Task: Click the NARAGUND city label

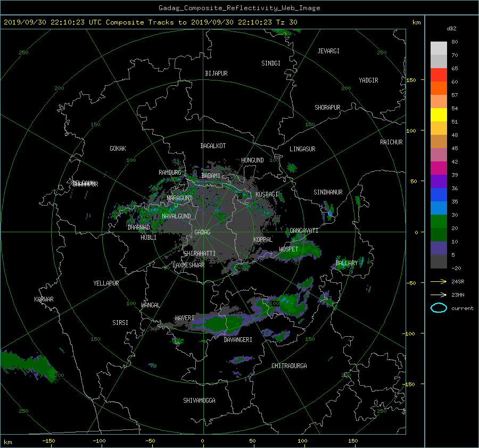Action: coord(180,198)
